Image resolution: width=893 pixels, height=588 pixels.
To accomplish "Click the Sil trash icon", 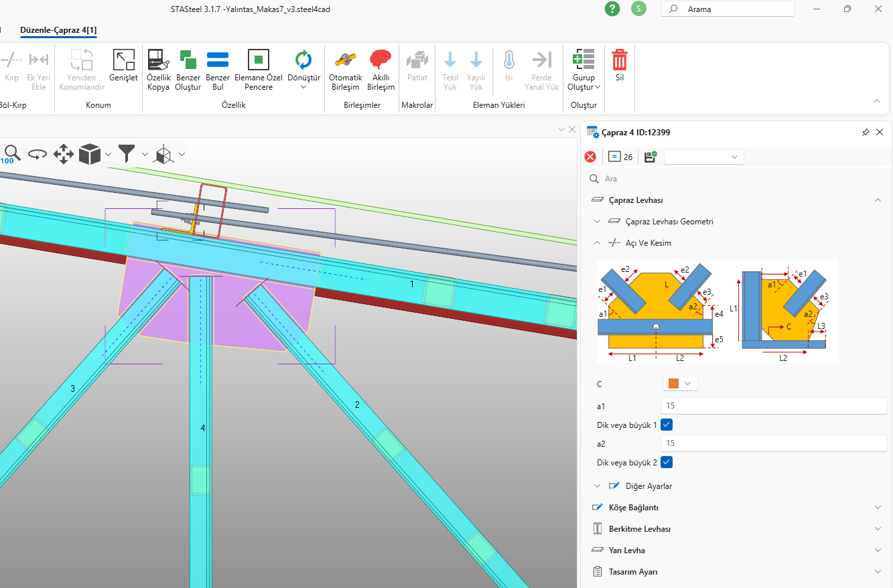I will pyautogui.click(x=620, y=60).
